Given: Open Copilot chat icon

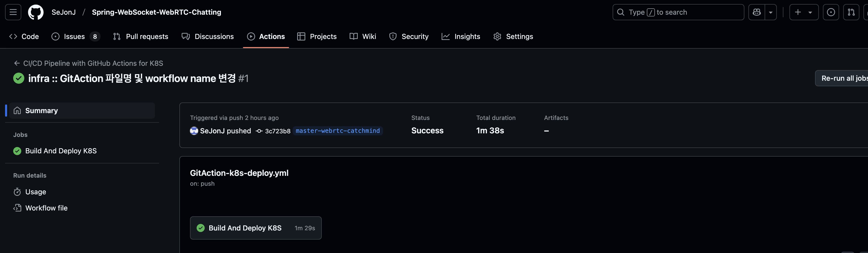Looking at the screenshot, I should (757, 12).
